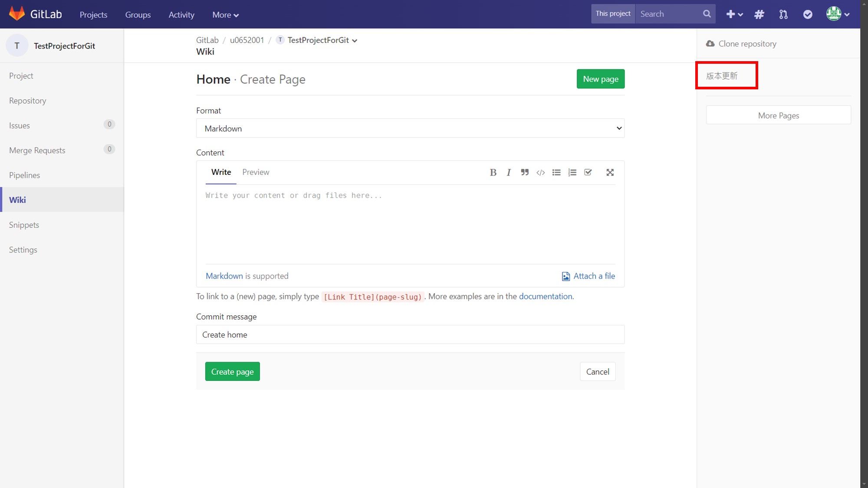Switch to the Write tab
This screenshot has width=868, height=488.
pyautogui.click(x=221, y=172)
